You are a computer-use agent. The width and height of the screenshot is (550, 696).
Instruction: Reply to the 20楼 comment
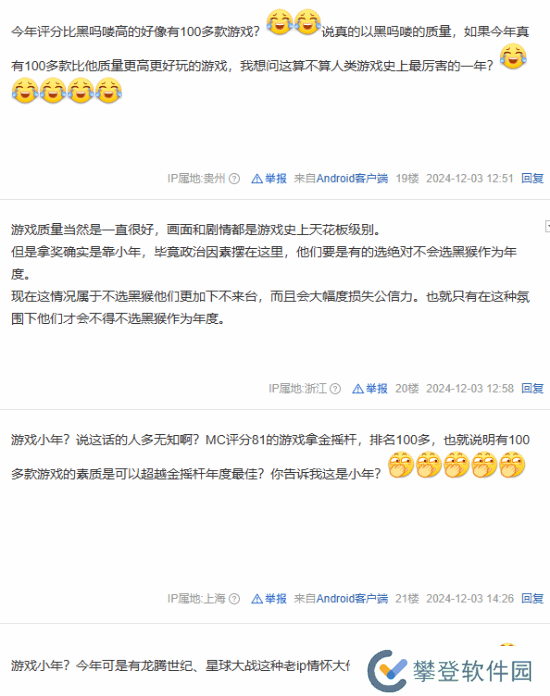click(x=532, y=389)
